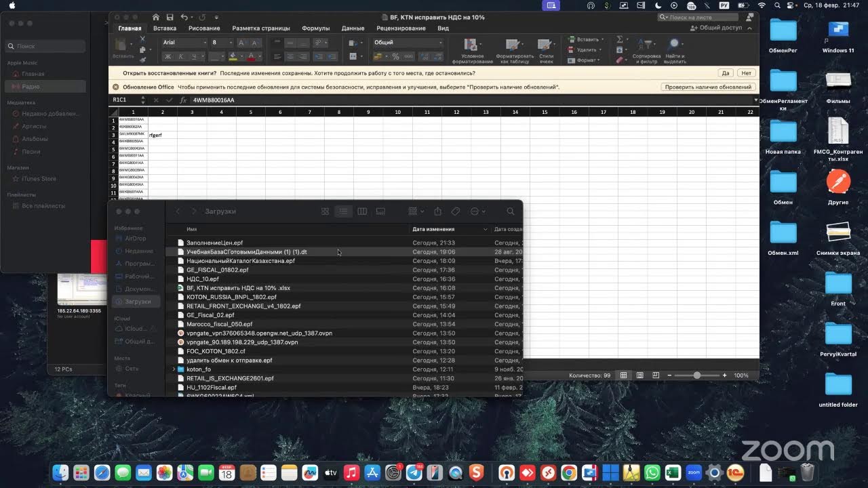This screenshot has width=868, height=488.
Task: Switch Excel to Page Layout view
Action: pyautogui.click(x=639, y=375)
